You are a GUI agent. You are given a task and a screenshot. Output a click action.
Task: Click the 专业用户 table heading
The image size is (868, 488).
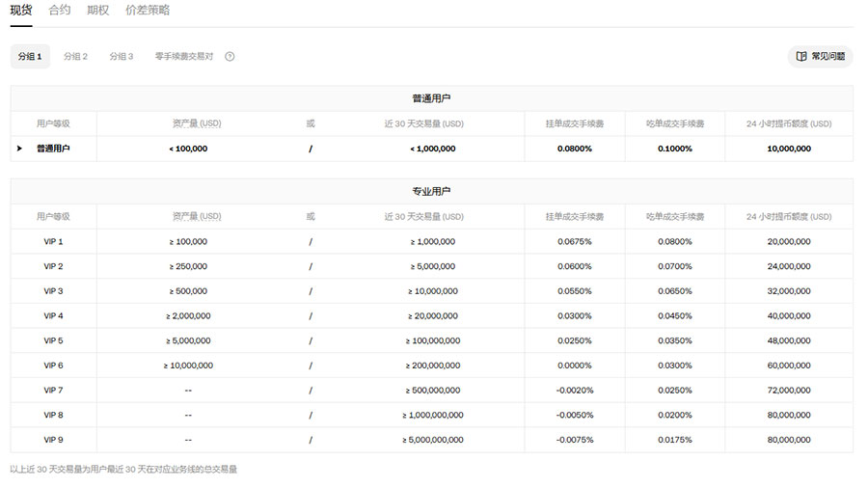tap(431, 191)
